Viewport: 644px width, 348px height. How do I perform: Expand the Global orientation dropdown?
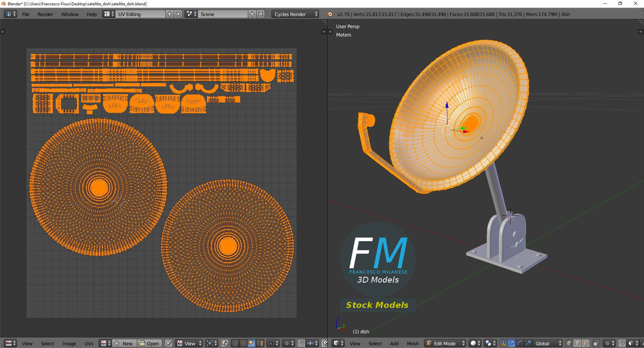click(x=547, y=343)
